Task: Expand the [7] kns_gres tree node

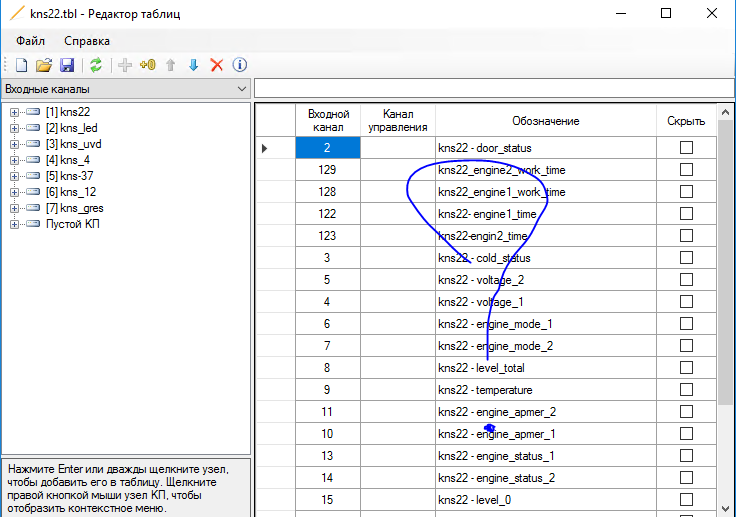Action: [15, 208]
